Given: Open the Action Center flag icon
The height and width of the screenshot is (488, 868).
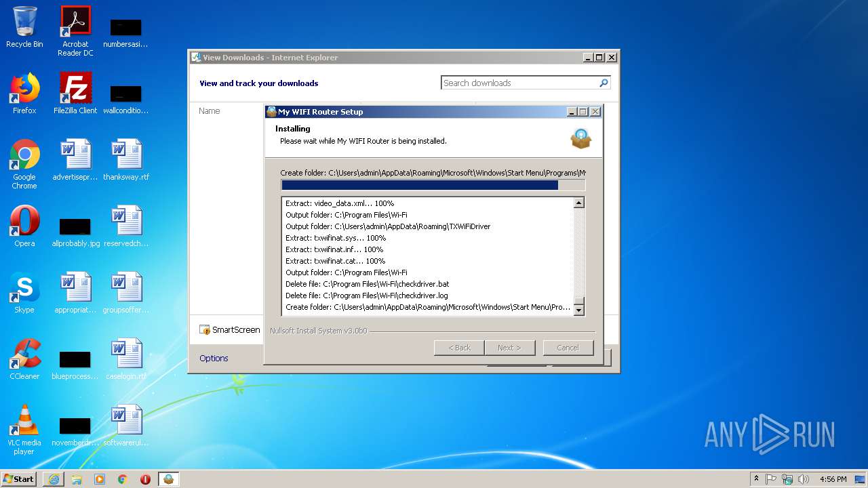Looking at the screenshot, I should pyautogui.click(x=771, y=479).
